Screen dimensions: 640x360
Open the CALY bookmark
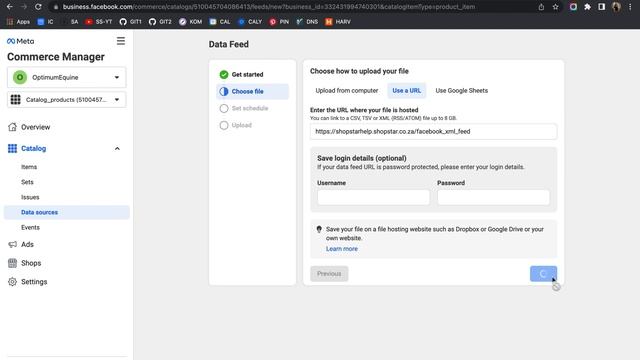250,22
